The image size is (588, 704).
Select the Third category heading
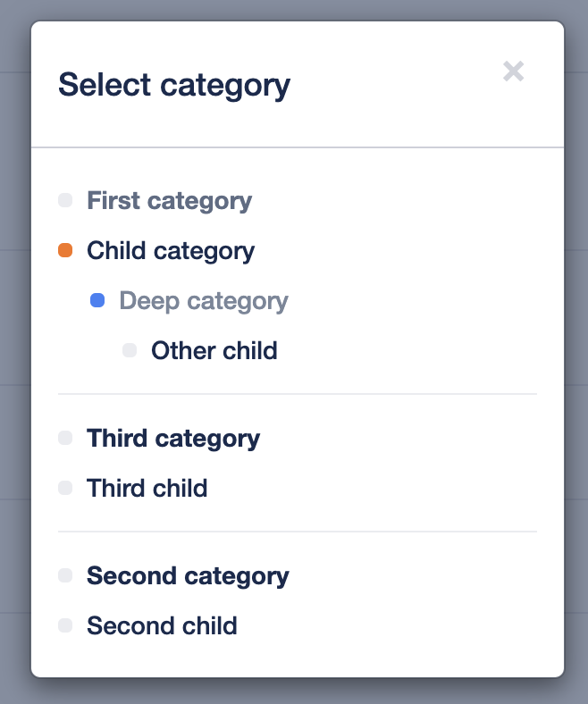[x=173, y=439]
